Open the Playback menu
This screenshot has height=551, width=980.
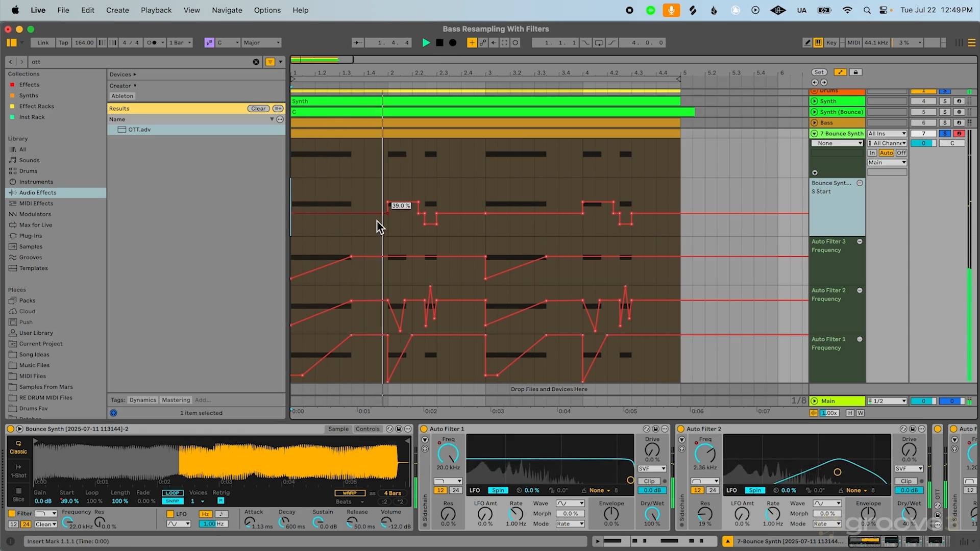pos(156,10)
